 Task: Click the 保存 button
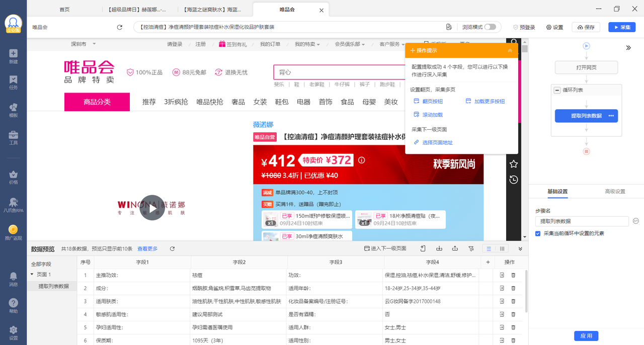click(x=586, y=27)
